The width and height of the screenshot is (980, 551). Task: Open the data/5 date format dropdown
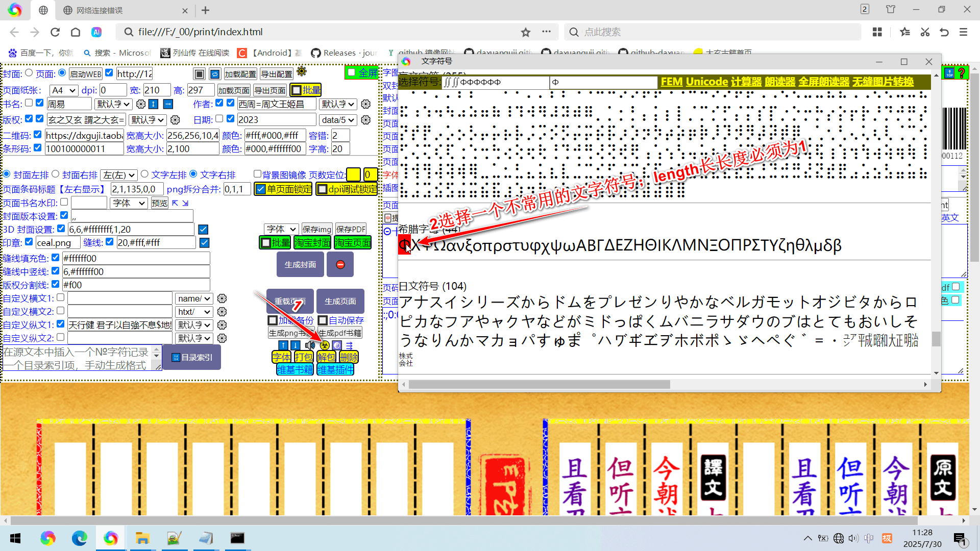point(338,119)
